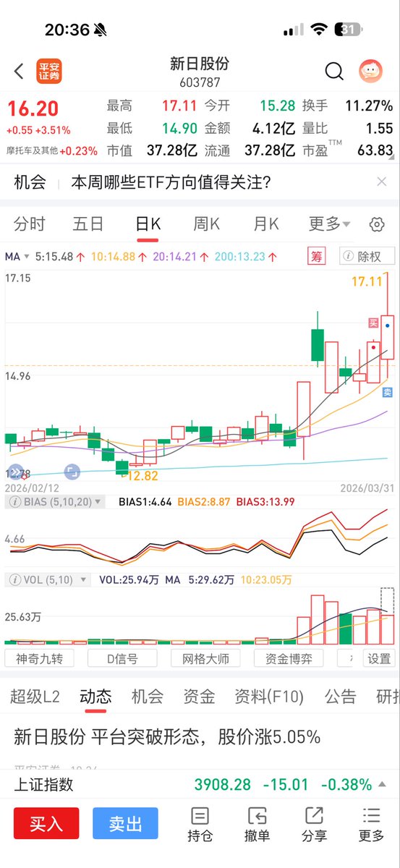Select the 日K chart tab
Screen dimensions: 400x868
pos(148,224)
